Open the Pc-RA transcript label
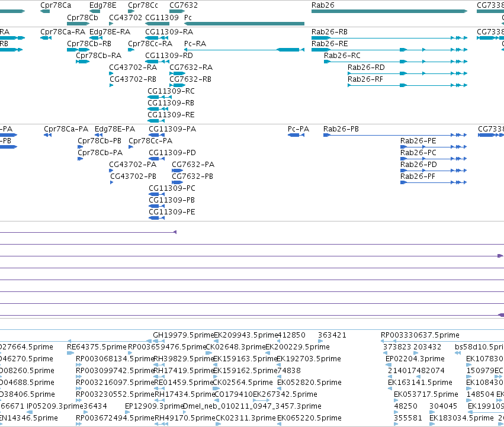Viewport: 504px width, 427px height. [195, 44]
